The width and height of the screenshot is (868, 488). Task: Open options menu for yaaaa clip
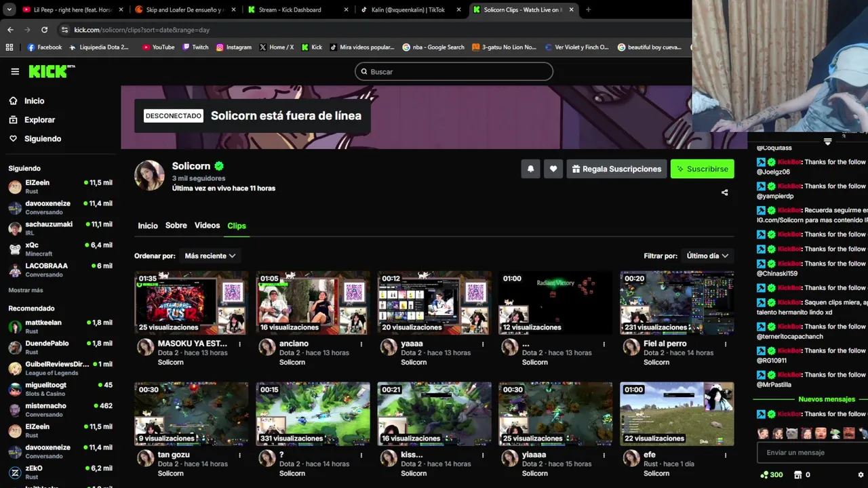point(483,344)
